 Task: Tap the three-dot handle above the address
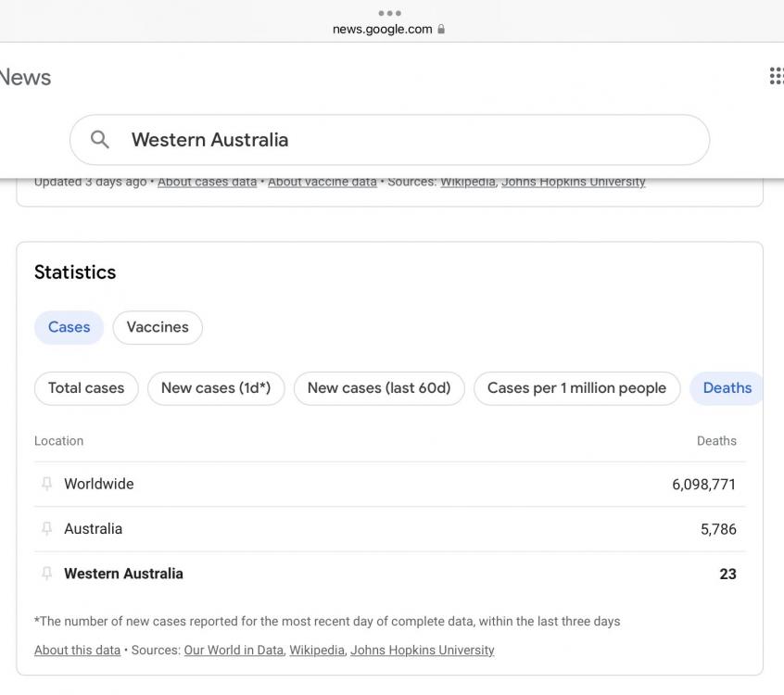[x=390, y=13]
